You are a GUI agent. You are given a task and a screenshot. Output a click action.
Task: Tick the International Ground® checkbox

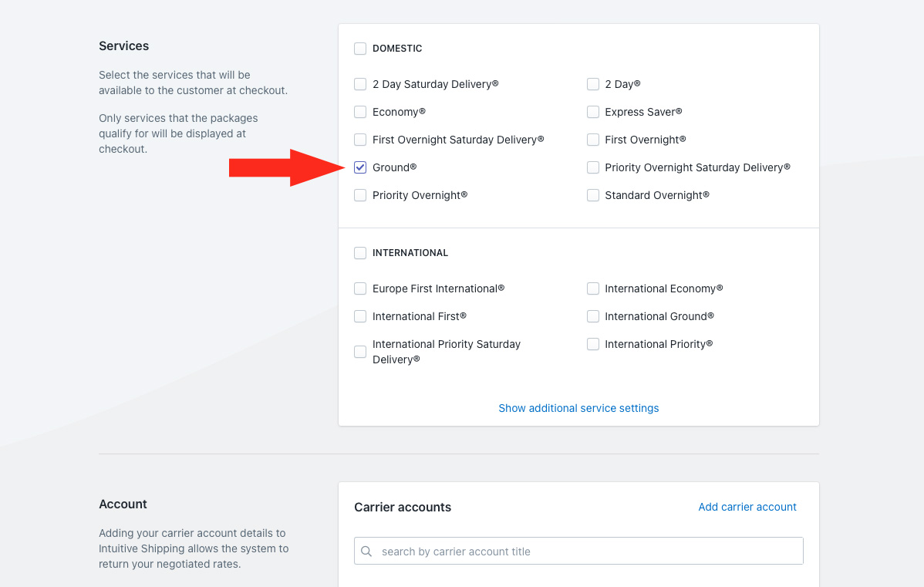tap(593, 316)
